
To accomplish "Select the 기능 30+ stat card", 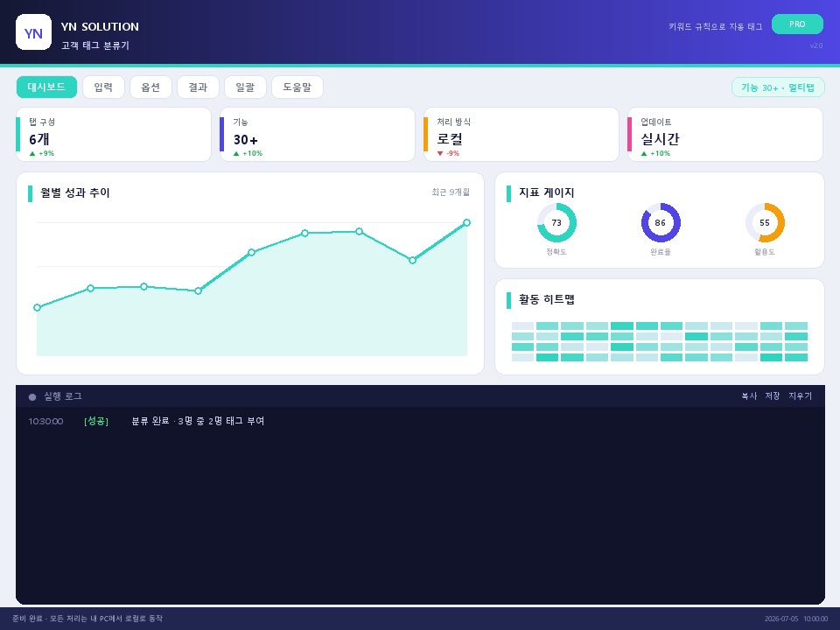I will coord(318,135).
